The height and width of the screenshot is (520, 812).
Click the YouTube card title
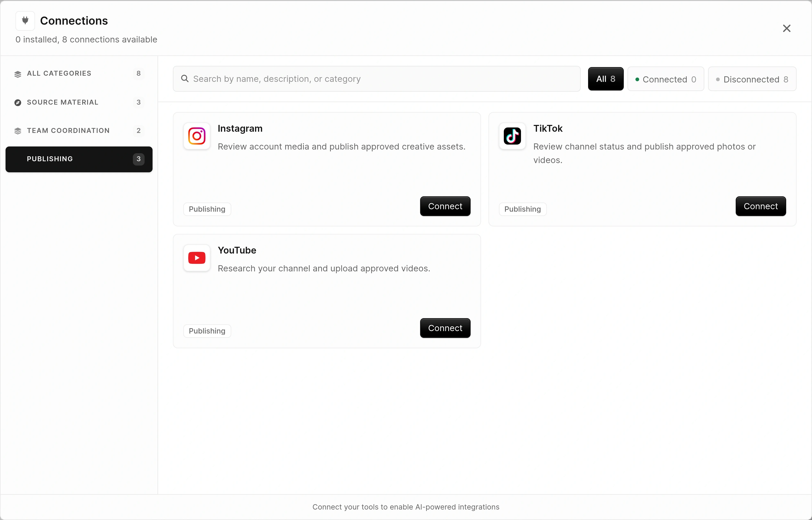(x=237, y=250)
